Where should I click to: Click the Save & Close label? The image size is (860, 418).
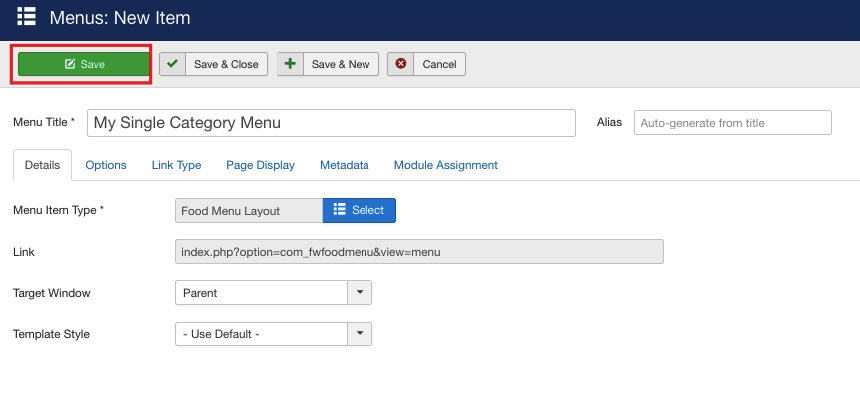point(226,64)
